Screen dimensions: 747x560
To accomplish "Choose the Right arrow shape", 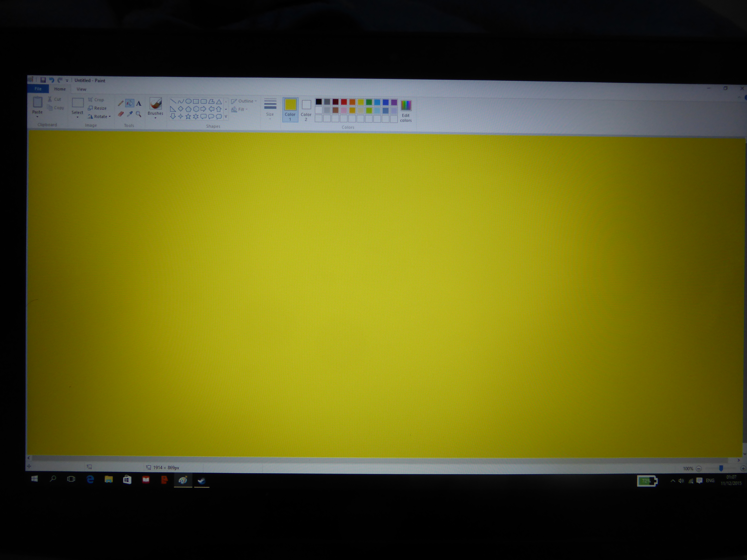I will 203,109.
